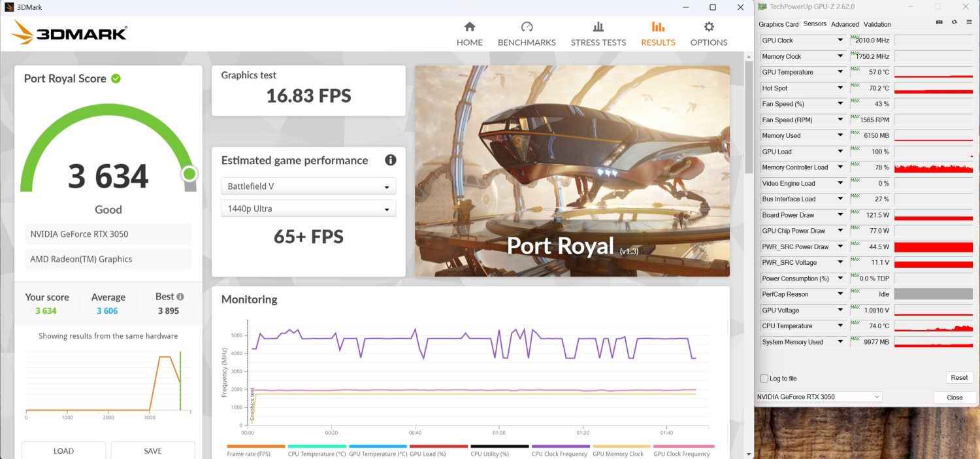
Task: Click GPU-Z title bar app icon
Action: (762, 7)
